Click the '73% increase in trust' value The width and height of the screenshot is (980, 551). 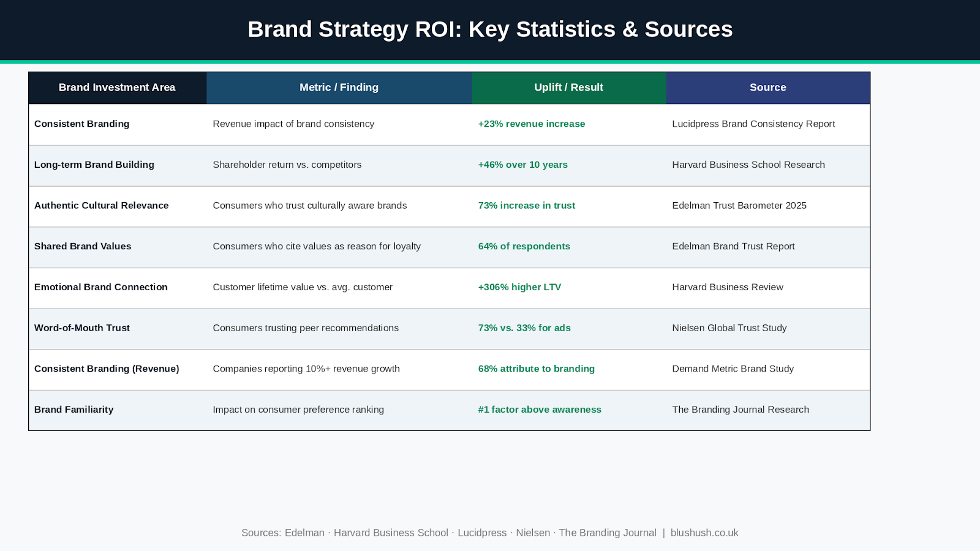[527, 206]
